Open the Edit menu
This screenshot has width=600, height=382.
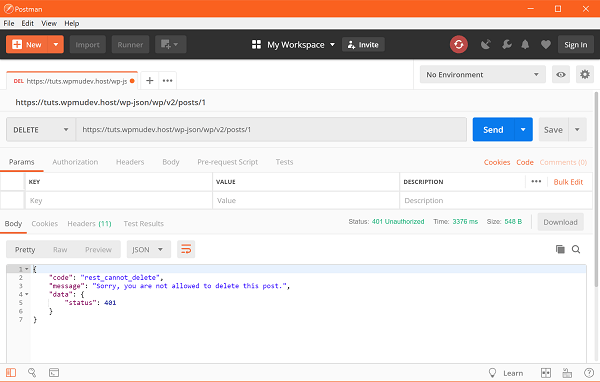tap(28, 23)
